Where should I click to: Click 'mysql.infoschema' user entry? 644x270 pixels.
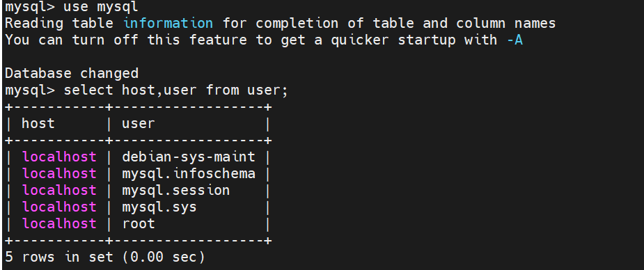pos(189,173)
